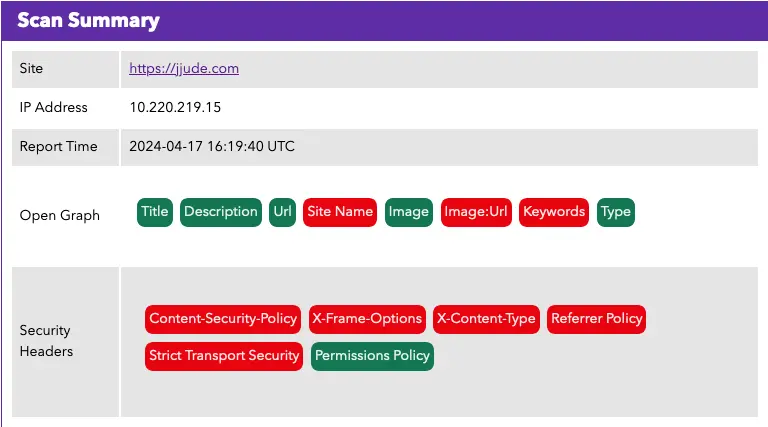The image size is (768, 427).
Task: Select the X-Frame-Options badge
Action: pos(367,319)
